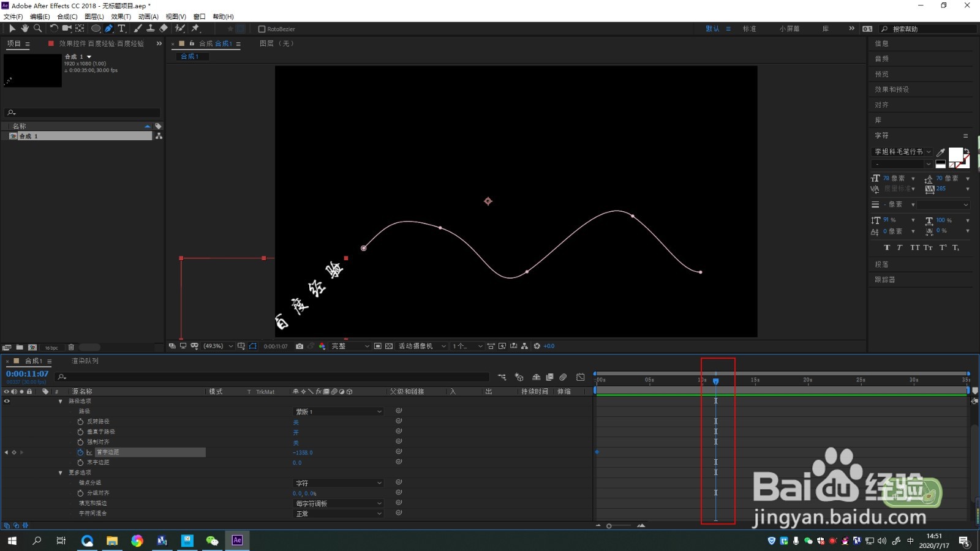The image size is (980, 551).
Task: Collapse the 更多选项 group
Action: click(x=61, y=473)
